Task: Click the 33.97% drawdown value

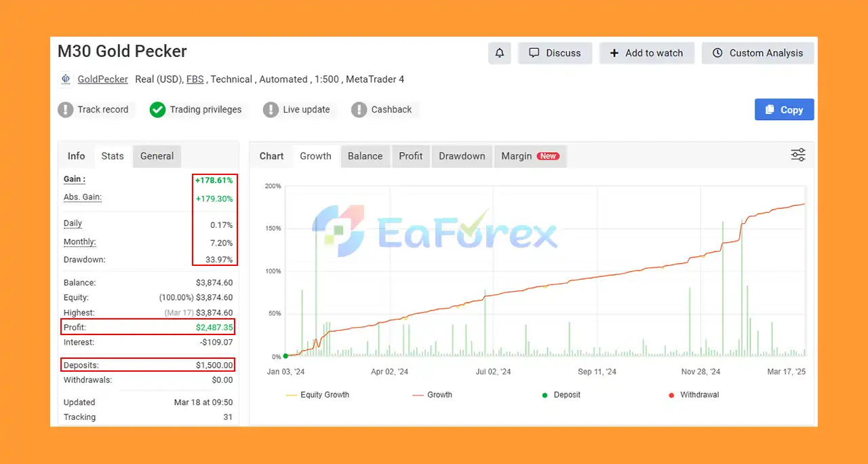Action: coord(218,260)
